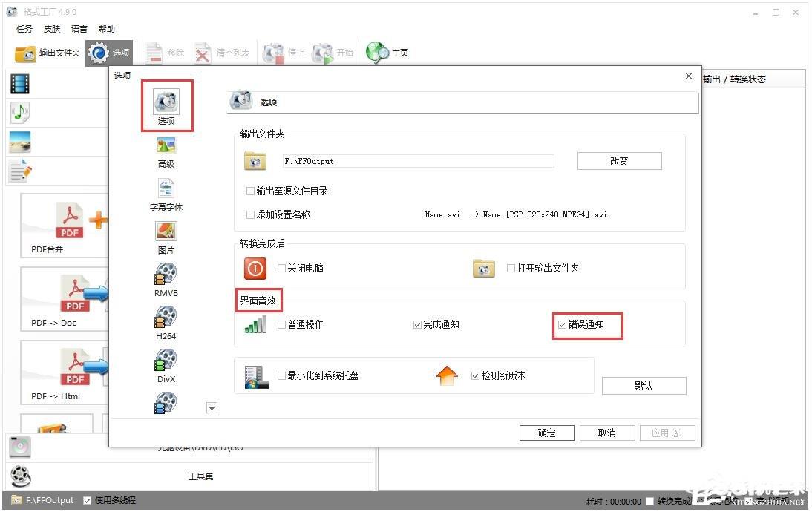Select 字幕字体 page in dialog sidebar
This screenshot has height=512, width=812.
(x=166, y=195)
